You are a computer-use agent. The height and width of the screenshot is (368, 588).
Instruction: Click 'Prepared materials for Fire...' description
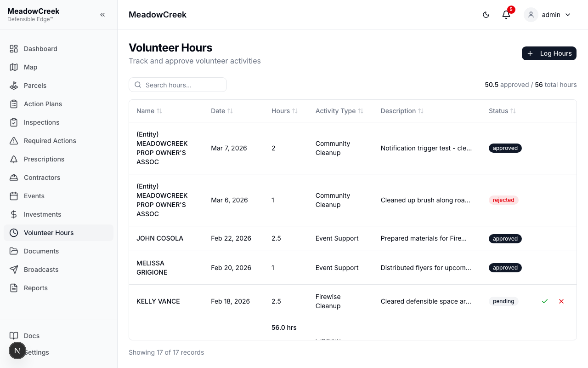tap(424, 238)
